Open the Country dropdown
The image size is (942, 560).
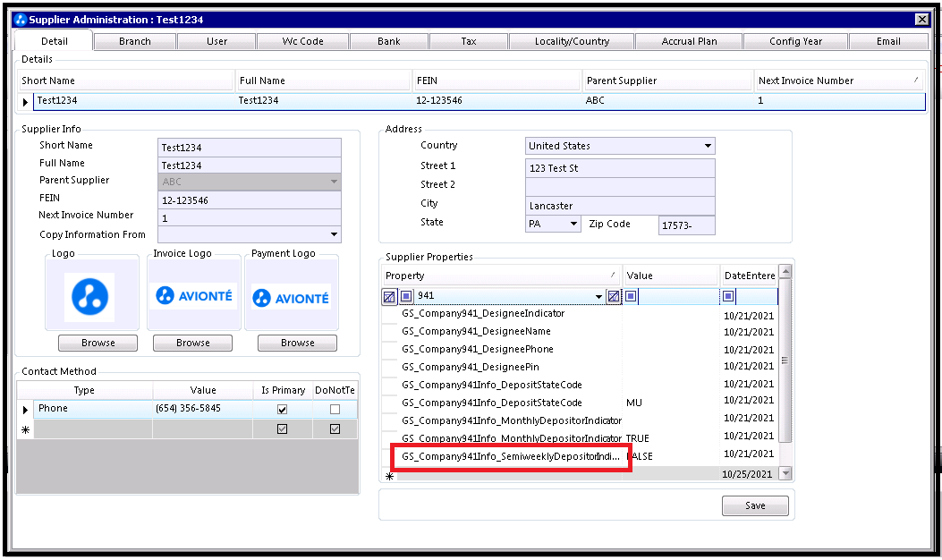pyautogui.click(x=708, y=146)
